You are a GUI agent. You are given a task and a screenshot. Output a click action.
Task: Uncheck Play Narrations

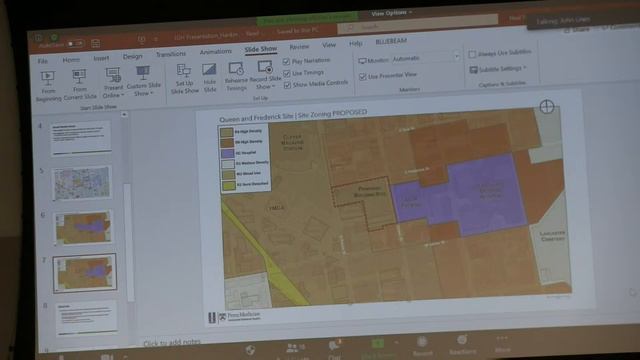[286, 61]
